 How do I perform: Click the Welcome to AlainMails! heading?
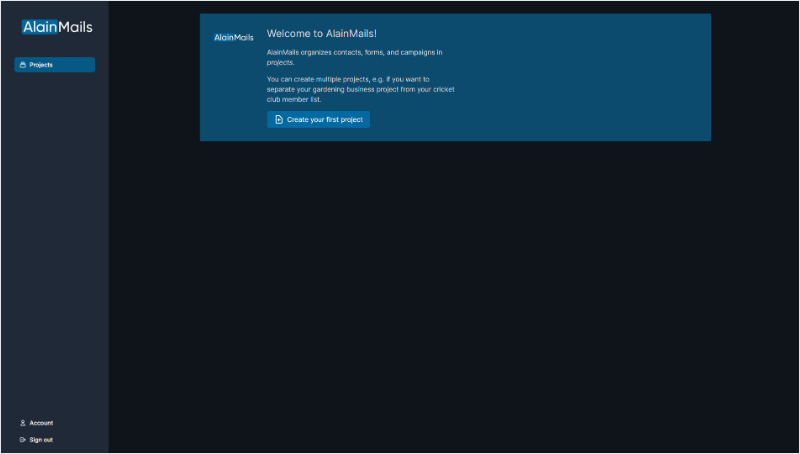(x=321, y=33)
